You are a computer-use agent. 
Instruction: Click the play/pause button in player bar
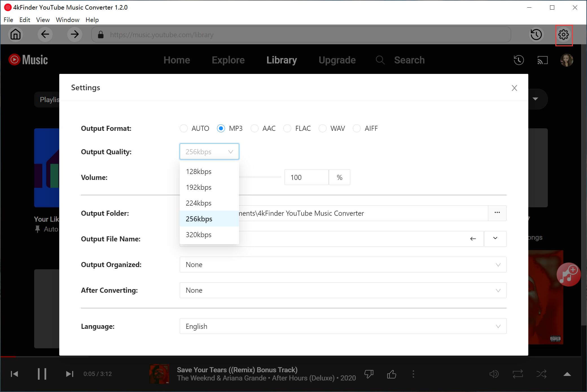tap(41, 374)
